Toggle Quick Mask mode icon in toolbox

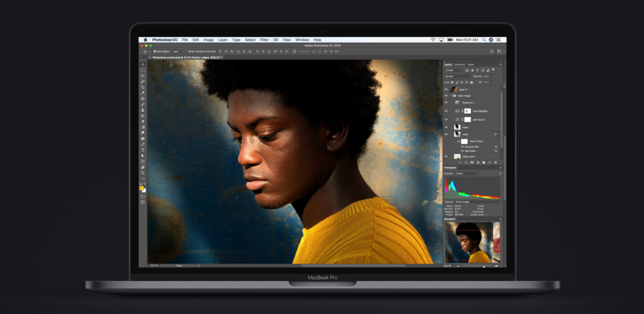click(142, 196)
